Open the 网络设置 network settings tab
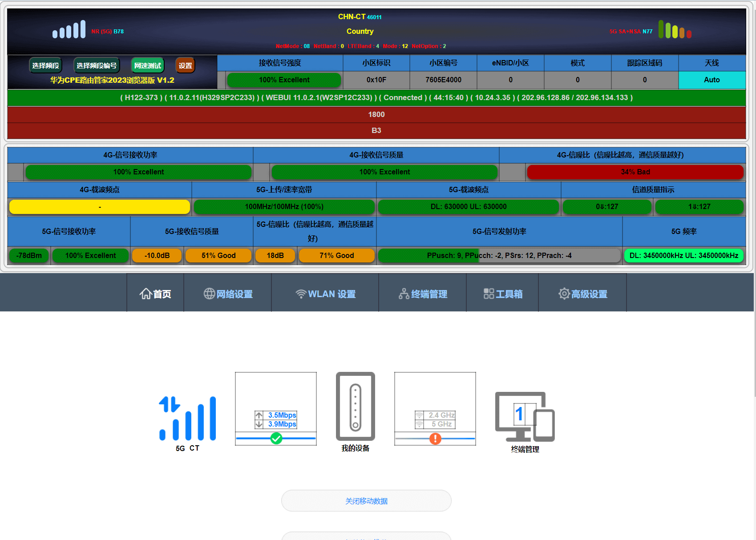The height and width of the screenshot is (540, 756). pyautogui.click(x=228, y=294)
